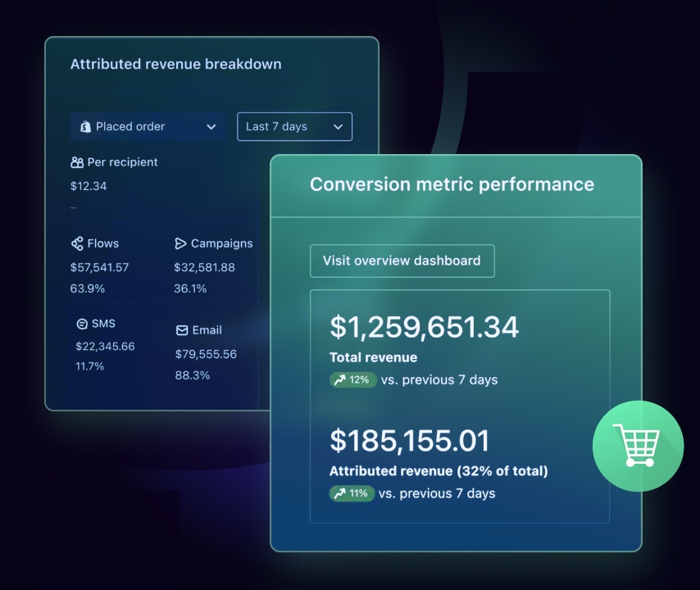Click the Email envelope icon
The image size is (700, 590).
182,330
